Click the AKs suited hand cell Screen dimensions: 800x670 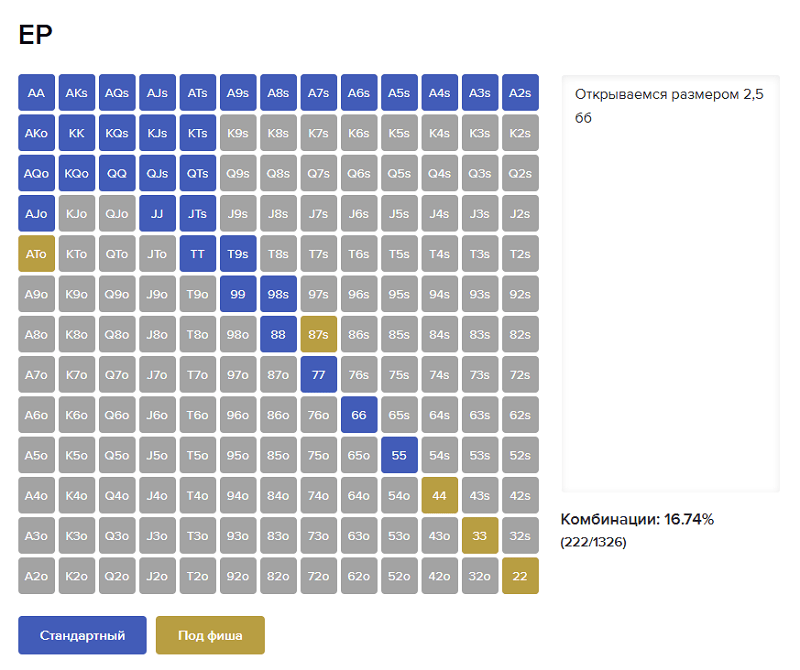pyautogui.click(x=77, y=93)
